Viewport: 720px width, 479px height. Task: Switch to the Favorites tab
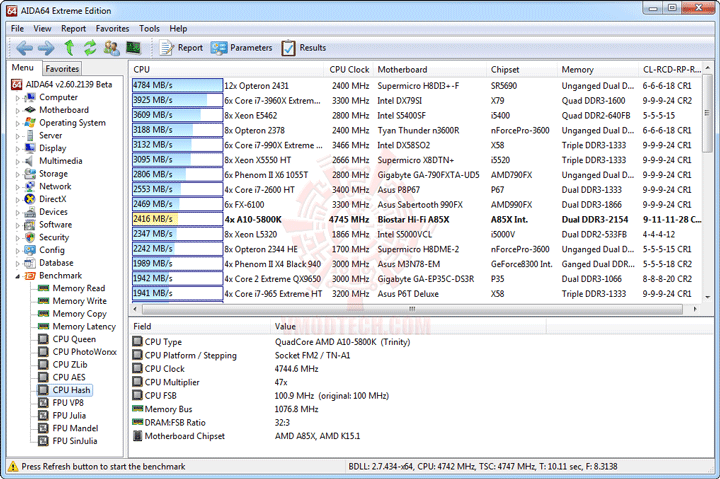(62, 69)
